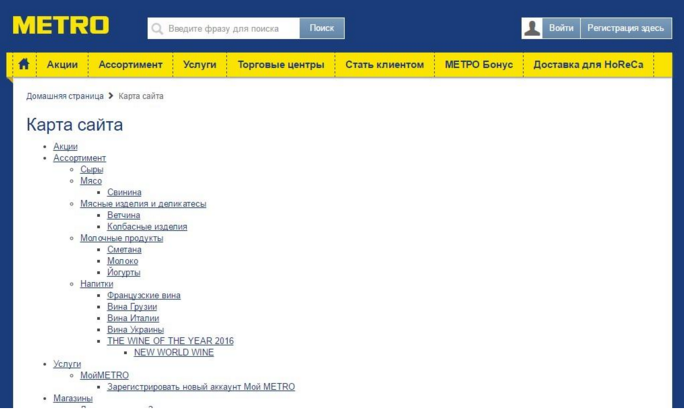This screenshot has height=410, width=684.
Task: Open МЕТРО Бонус menu item
Action: point(479,65)
